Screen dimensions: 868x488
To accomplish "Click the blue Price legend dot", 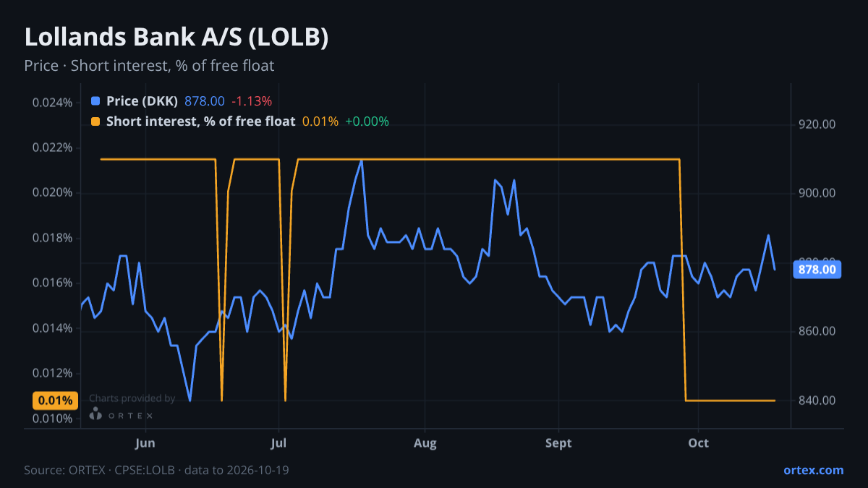I will 95,101.
